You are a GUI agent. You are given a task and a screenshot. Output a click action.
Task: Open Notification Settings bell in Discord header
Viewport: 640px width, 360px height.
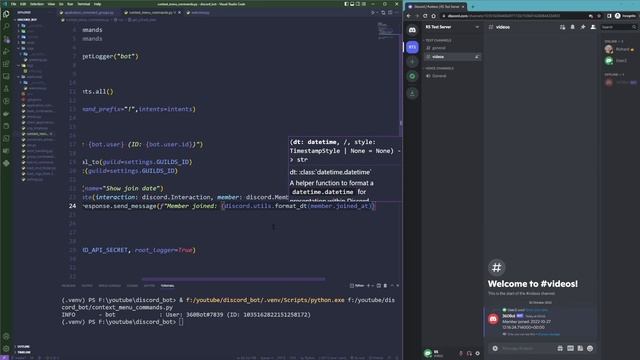(573, 27)
